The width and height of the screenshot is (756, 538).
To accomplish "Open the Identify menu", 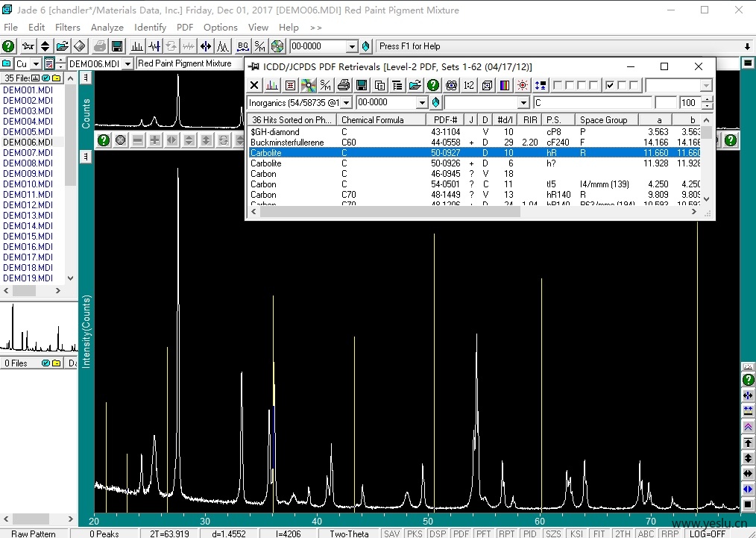I will point(150,28).
